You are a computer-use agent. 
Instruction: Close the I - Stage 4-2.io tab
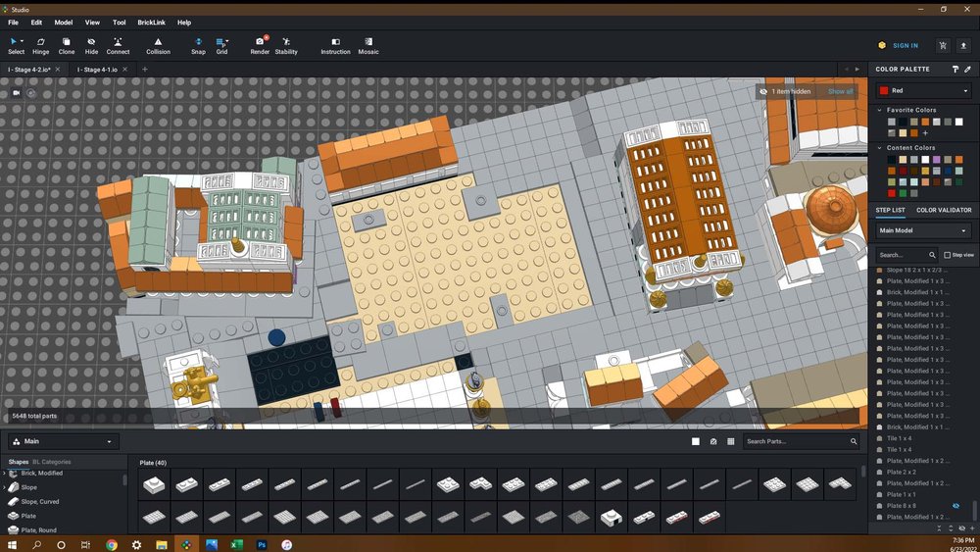58,70
